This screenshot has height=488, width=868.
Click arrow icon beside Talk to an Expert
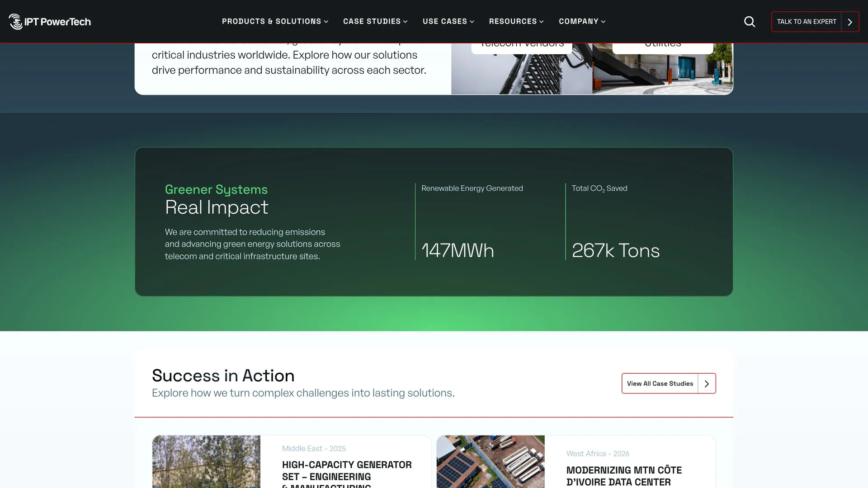(850, 22)
